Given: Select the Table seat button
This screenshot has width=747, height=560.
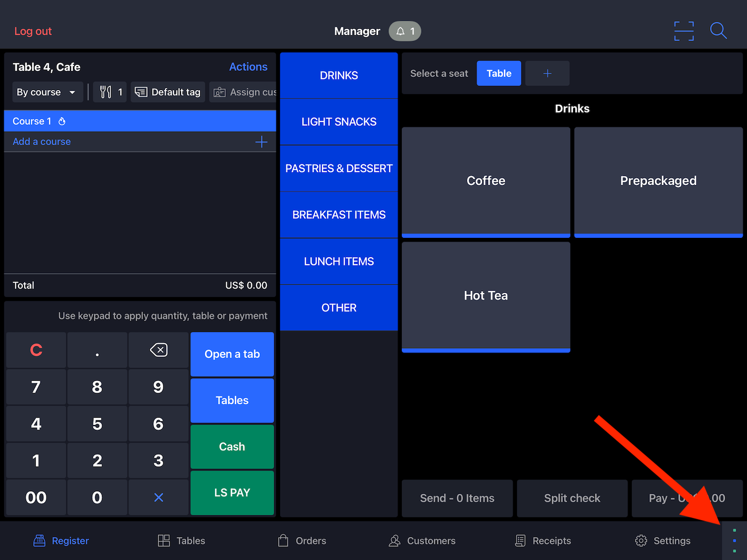Looking at the screenshot, I should click(499, 74).
